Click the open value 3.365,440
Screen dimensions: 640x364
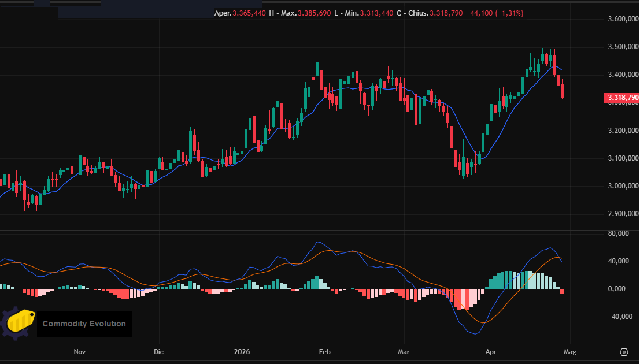[x=249, y=13]
